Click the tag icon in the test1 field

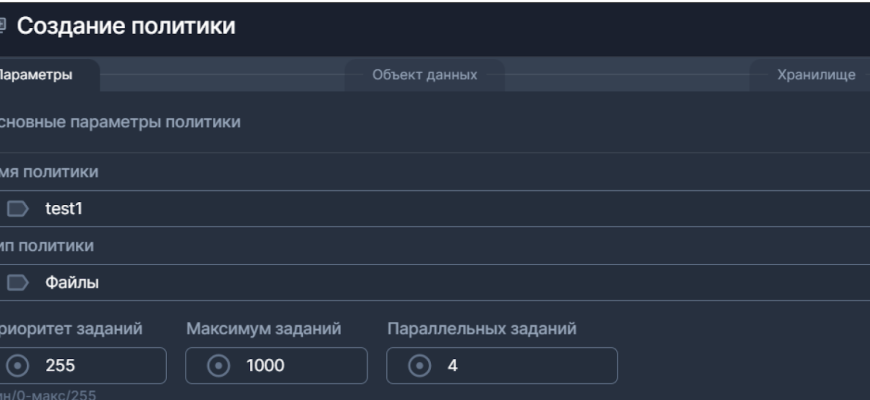click(18, 209)
